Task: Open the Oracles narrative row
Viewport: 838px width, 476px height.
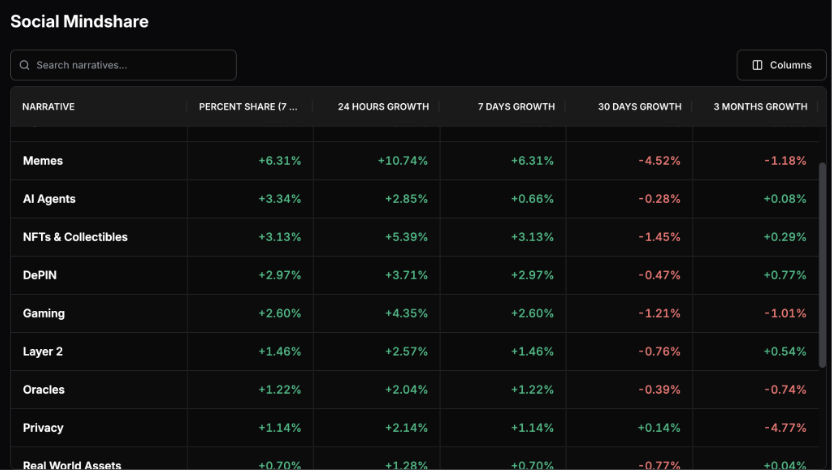Action: [44, 389]
